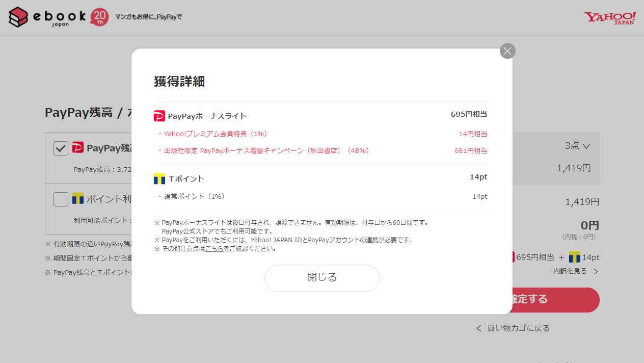Viewport: 644px width, 363px height.
Task: Click the （内税：0円） tax note
Action: point(580,237)
